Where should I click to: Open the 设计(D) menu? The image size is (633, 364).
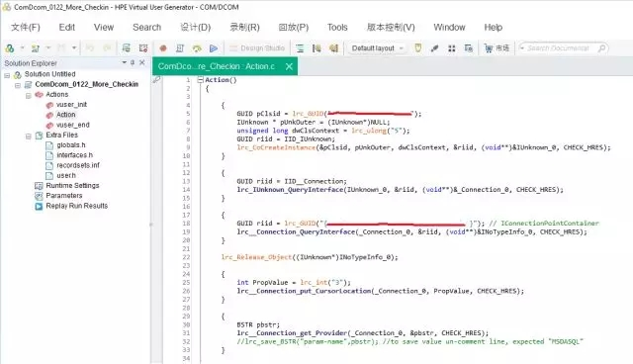[x=196, y=27]
